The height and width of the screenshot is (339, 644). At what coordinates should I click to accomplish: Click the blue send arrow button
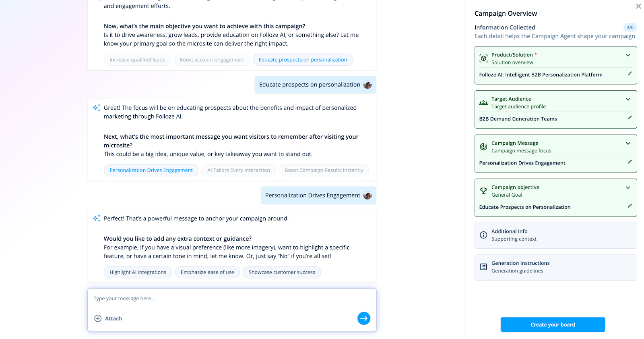363,318
